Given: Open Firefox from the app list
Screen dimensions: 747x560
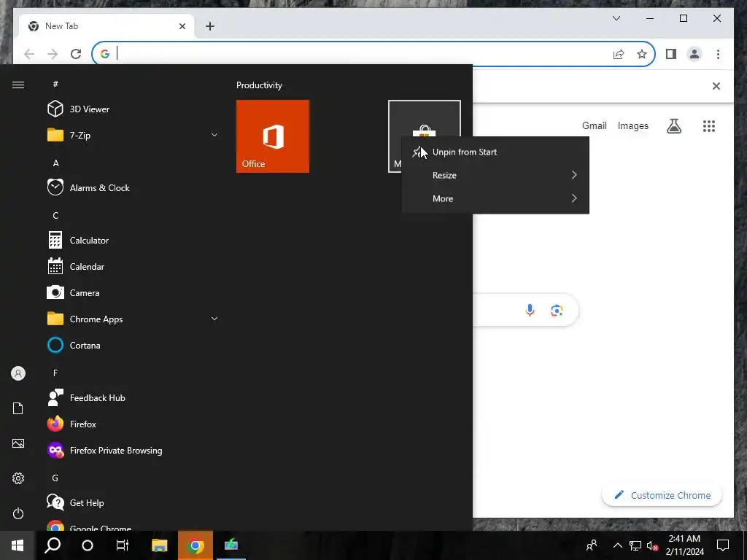Looking at the screenshot, I should click(133, 424).
